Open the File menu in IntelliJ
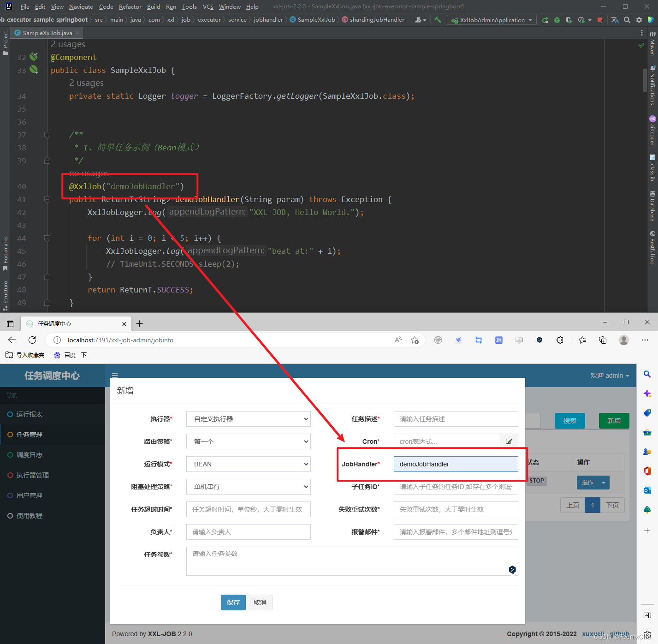 (x=25, y=6)
